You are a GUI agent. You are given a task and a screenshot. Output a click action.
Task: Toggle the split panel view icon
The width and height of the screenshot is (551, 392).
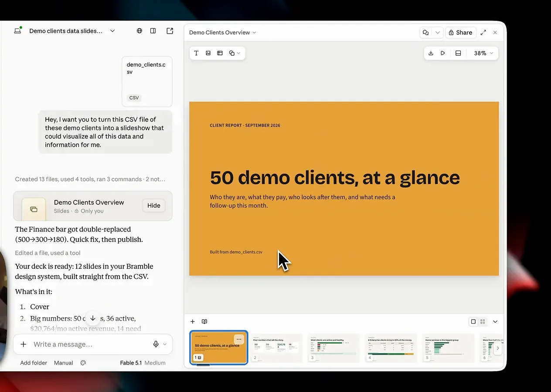153,31
